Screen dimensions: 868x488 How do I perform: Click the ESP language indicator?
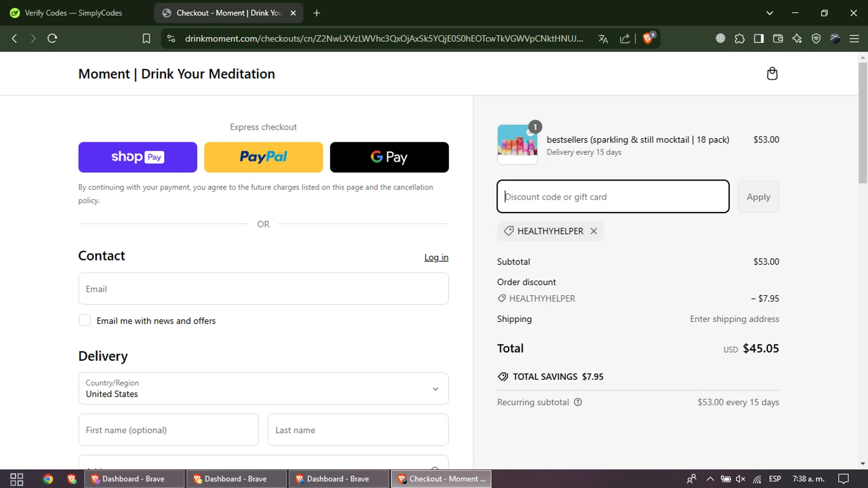click(775, 479)
